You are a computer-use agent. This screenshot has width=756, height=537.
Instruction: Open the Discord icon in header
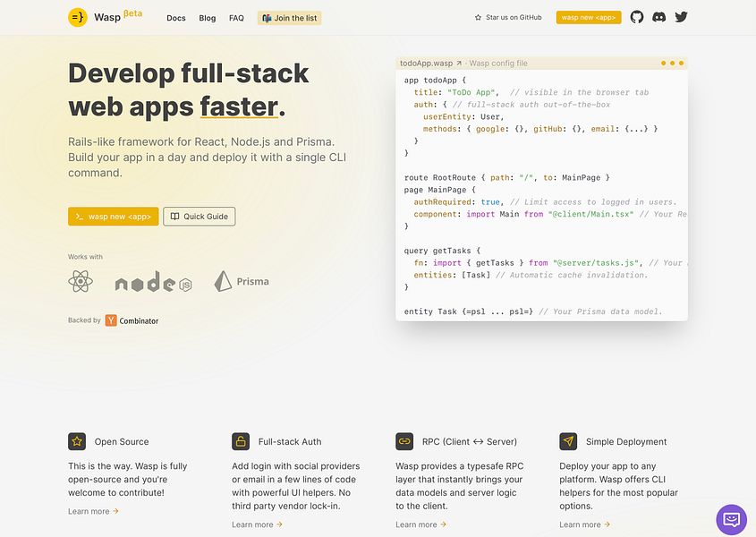(658, 17)
